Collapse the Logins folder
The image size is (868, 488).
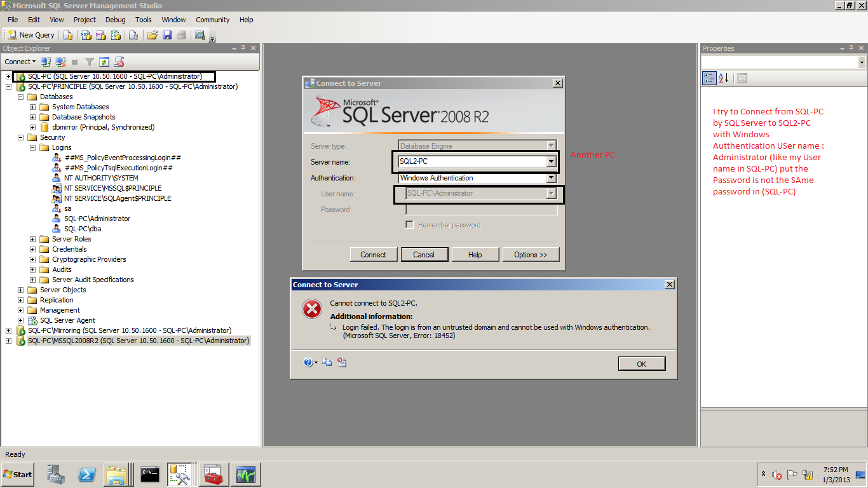tap(32, 147)
